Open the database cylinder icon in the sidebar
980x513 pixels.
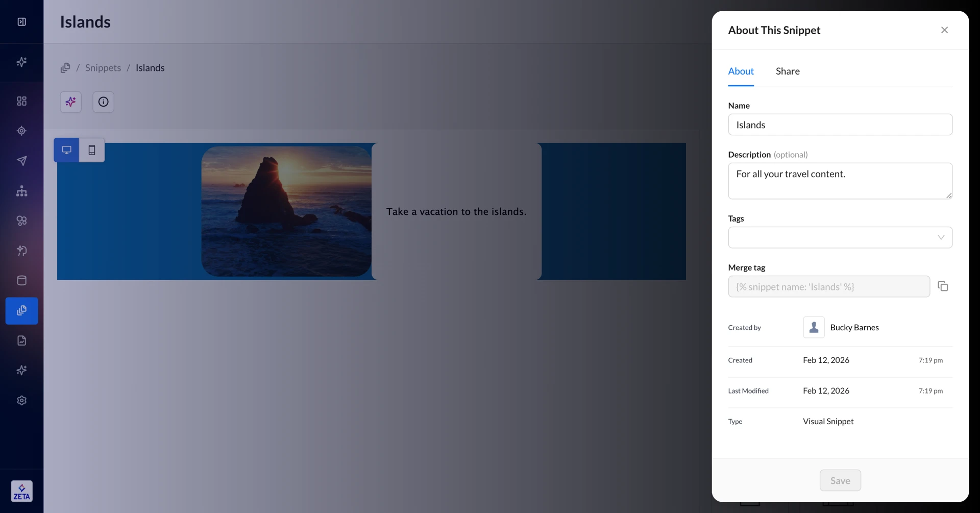(x=21, y=280)
